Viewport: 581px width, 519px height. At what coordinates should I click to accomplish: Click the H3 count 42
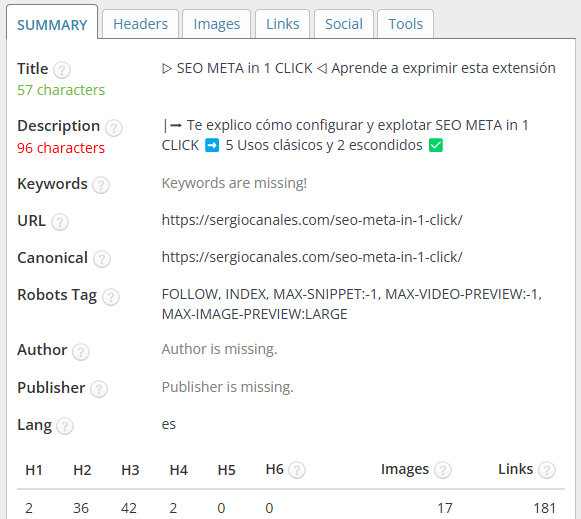(129, 508)
